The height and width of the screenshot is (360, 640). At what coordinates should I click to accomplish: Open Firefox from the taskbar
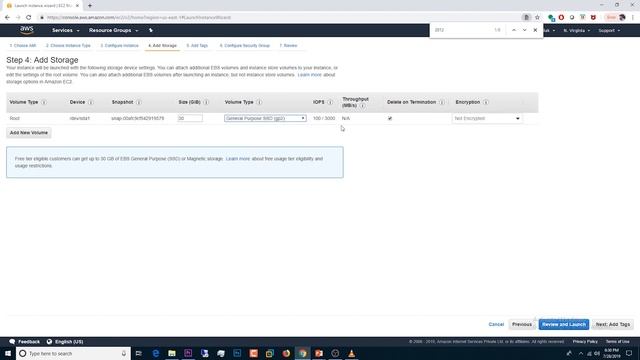pos(286,353)
